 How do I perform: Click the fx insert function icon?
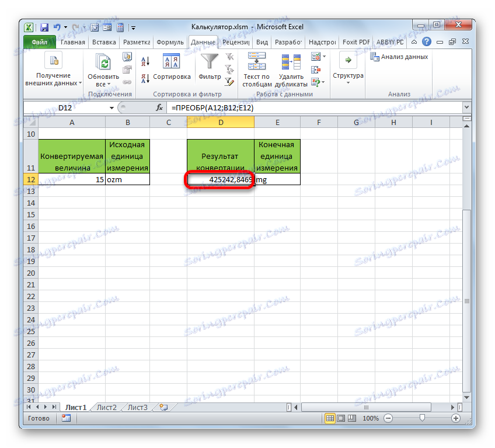[x=159, y=107]
